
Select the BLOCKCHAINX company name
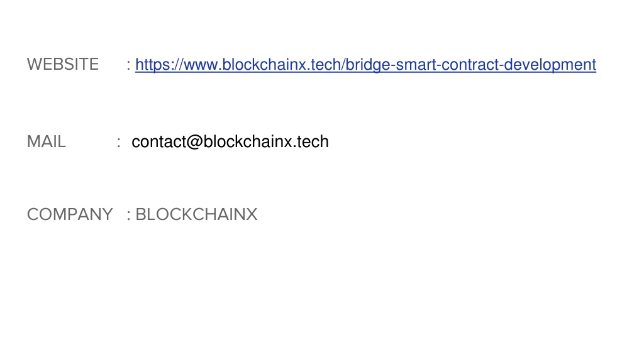(x=196, y=214)
